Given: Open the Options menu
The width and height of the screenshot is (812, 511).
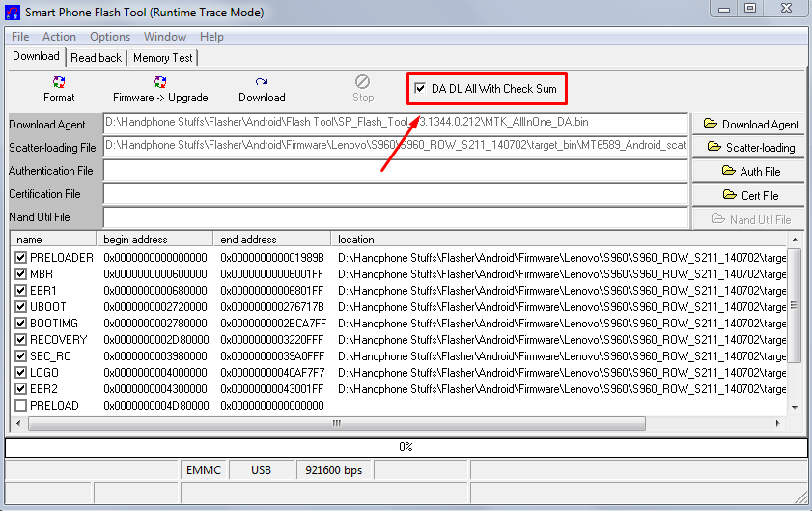Looking at the screenshot, I should point(110,37).
